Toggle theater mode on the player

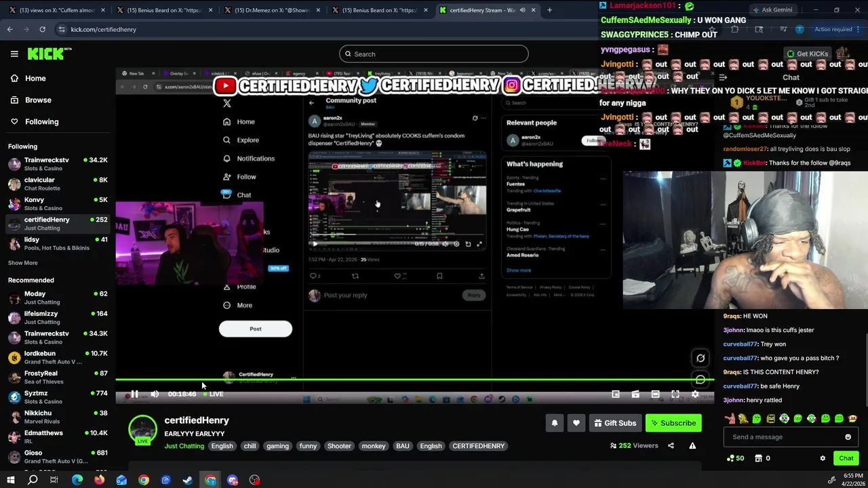[x=655, y=394]
